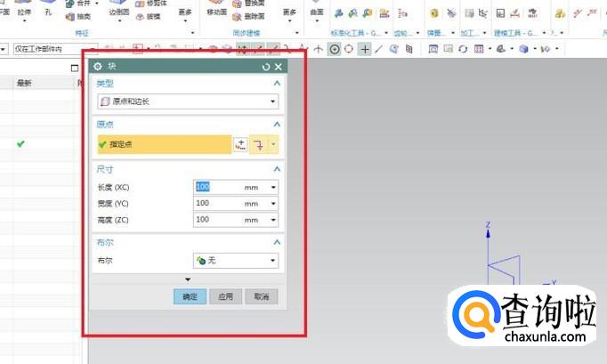Collapse the 尺寸 section

tap(277, 169)
